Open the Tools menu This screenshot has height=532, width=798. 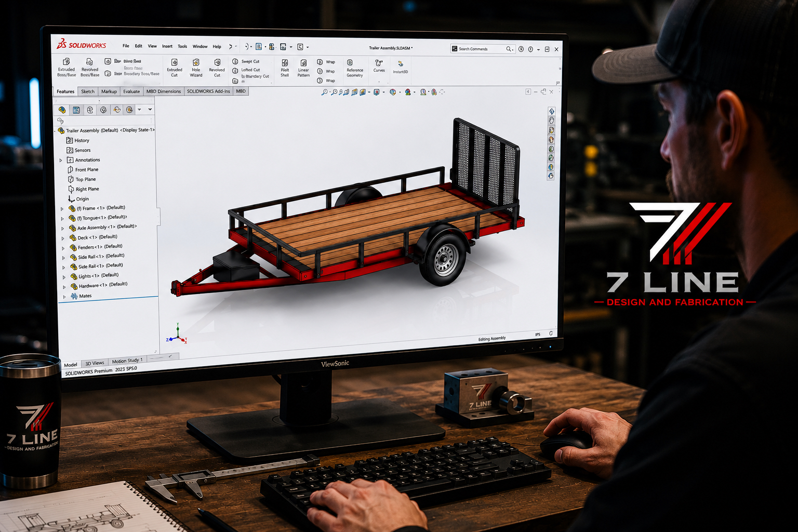pos(182,46)
